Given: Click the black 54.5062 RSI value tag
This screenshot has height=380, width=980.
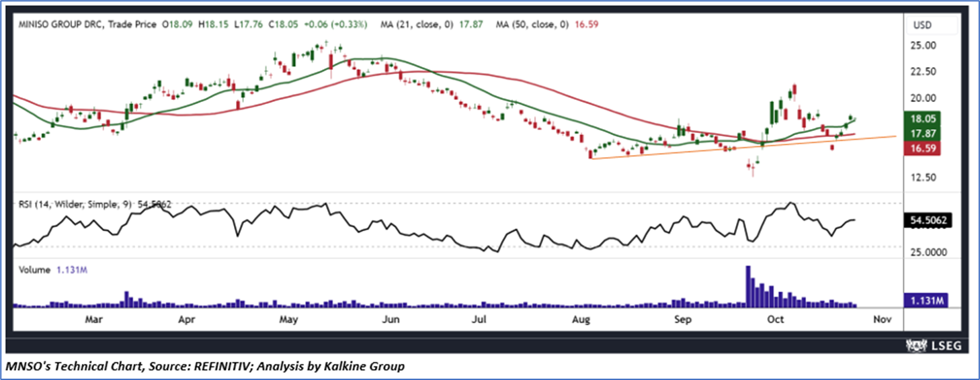Looking at the screenshot, I should [928, 220].
